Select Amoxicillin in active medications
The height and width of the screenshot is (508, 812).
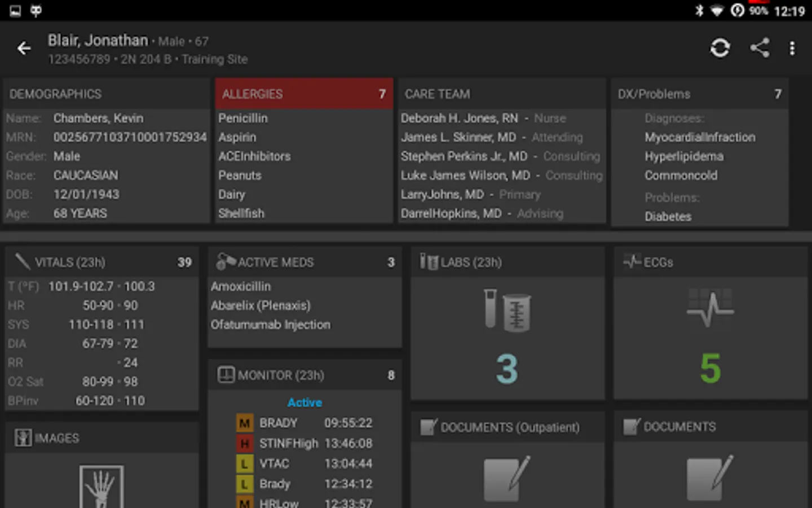pos(241,287)
